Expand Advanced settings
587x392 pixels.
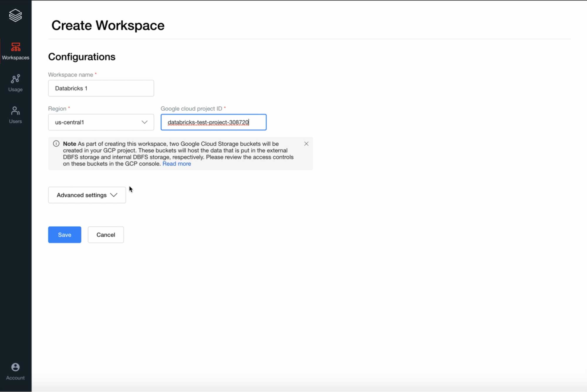tap(82, 195)
